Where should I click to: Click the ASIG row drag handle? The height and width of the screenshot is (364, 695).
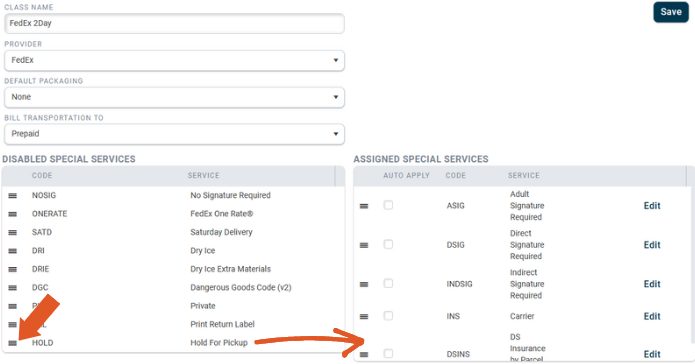(x=364, y=206)
